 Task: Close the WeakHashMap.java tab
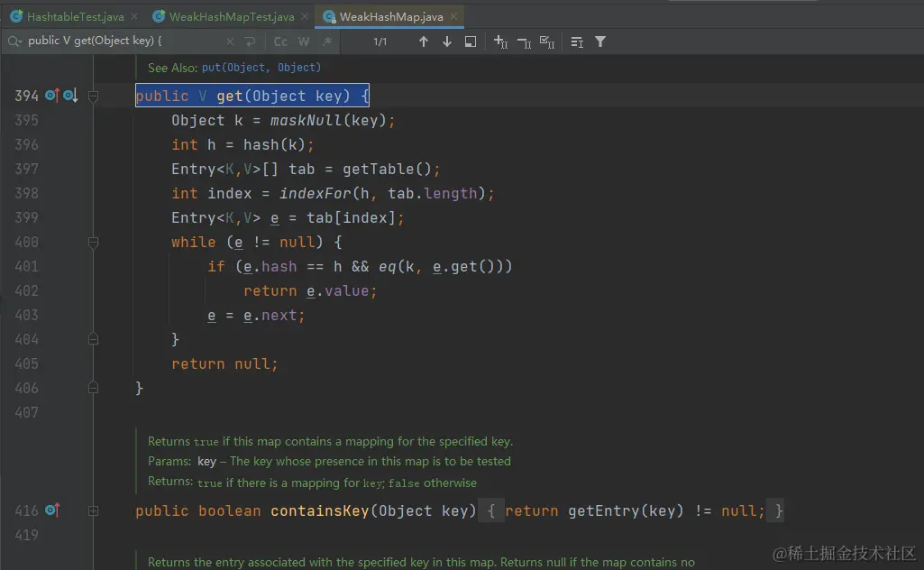tap(453, 17)
